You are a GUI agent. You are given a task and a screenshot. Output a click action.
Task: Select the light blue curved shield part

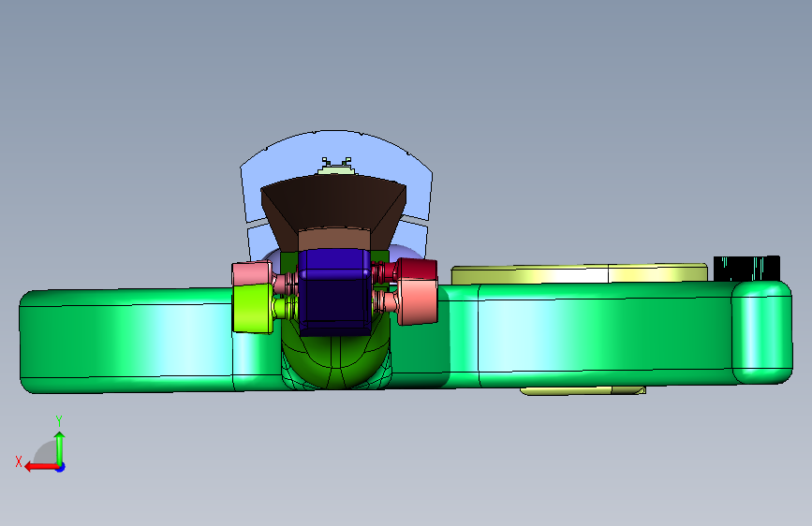click(x=336, y=150)
